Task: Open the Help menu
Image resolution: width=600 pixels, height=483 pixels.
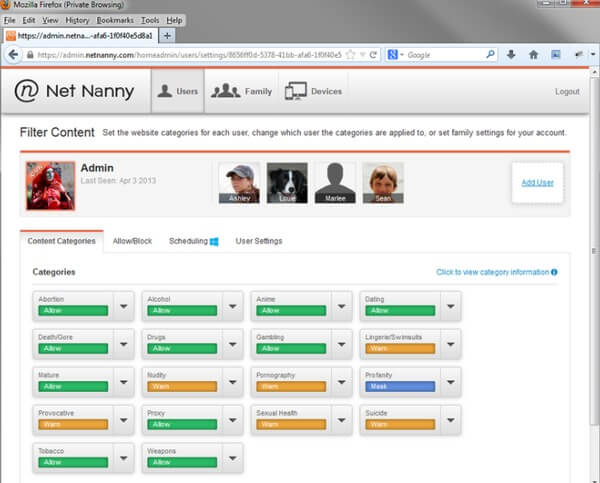Action: click(x=174, y=20)
